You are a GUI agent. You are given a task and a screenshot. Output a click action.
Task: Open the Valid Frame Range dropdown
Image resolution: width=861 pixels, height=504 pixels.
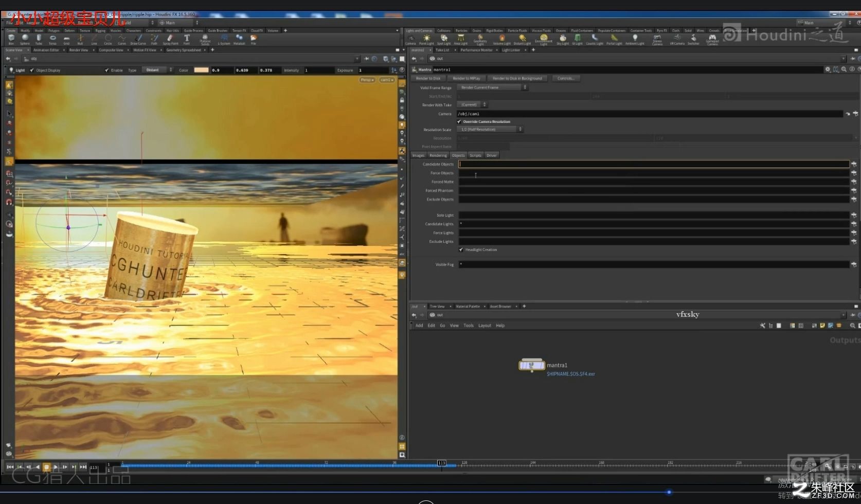coord(492,87)
